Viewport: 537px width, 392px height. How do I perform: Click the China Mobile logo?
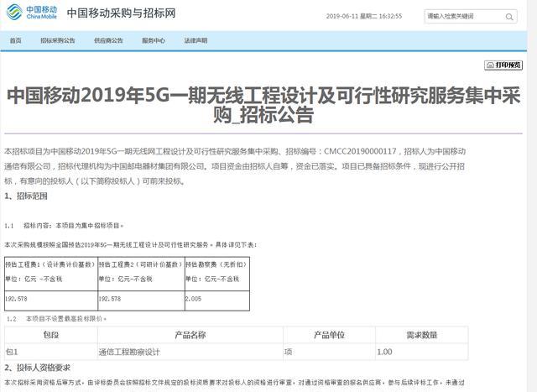point(32,13)
